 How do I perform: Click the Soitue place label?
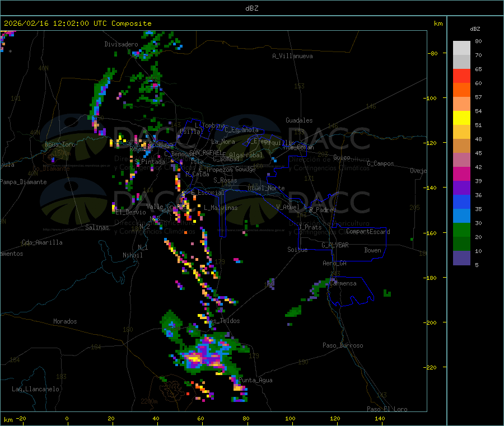(x=297, y=250)
